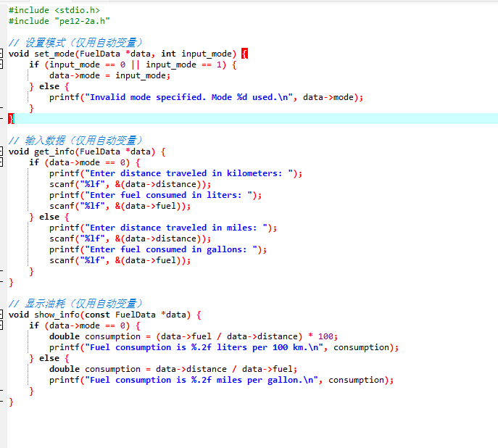Click the scanf line below the miles prompt
498x448 pixels.
pos(130,238)
